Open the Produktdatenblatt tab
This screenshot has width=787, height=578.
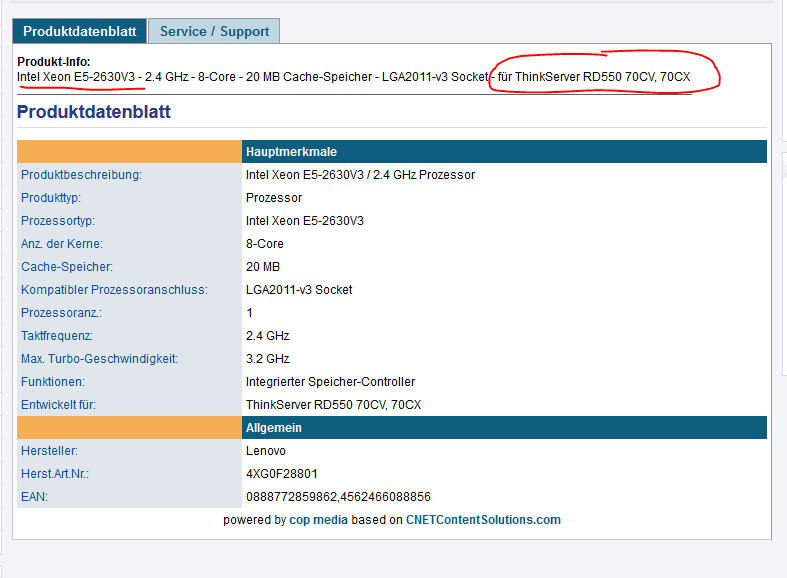pyautogui.click(x=79, y=31)
